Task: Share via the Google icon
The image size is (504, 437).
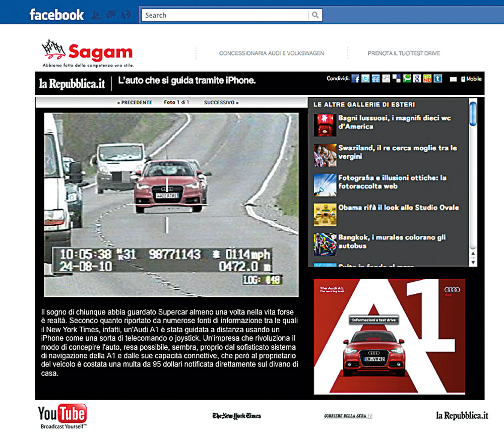Action: point(417,79)
